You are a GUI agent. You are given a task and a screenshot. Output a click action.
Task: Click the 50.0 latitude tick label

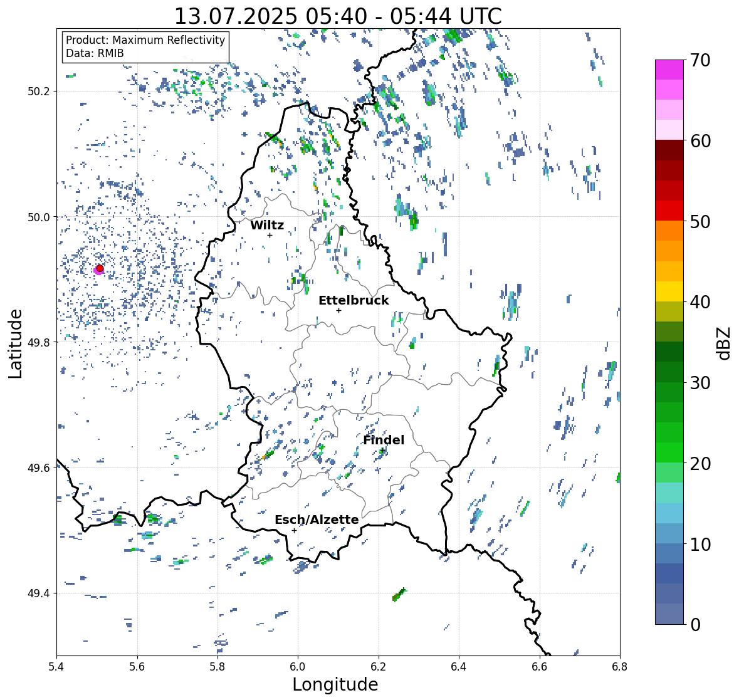tap(39, 217)
